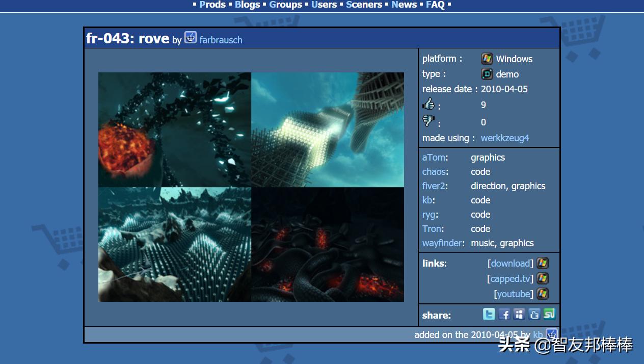This screenshot has width=644, height=364.
Task: Share the prod on Facebook
Action: (504, 315)
